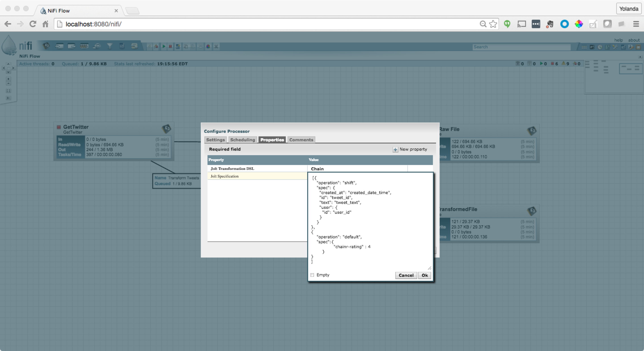
Task: Toggle the Empty checkbox
Action: (312, 275)
